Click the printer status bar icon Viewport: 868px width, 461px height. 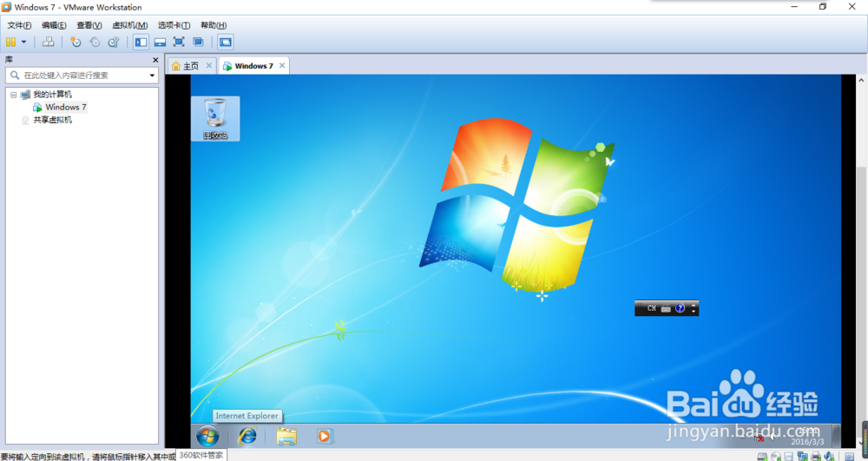point(815,457)
